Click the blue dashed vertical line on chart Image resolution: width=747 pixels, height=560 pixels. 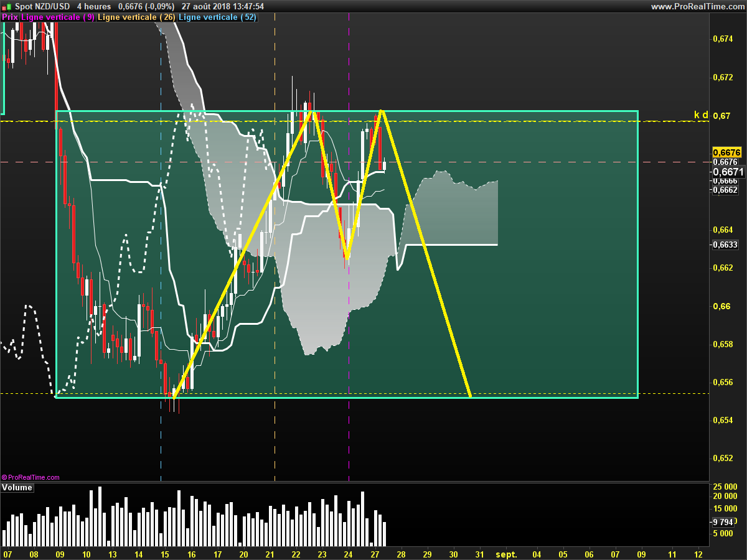161,436
